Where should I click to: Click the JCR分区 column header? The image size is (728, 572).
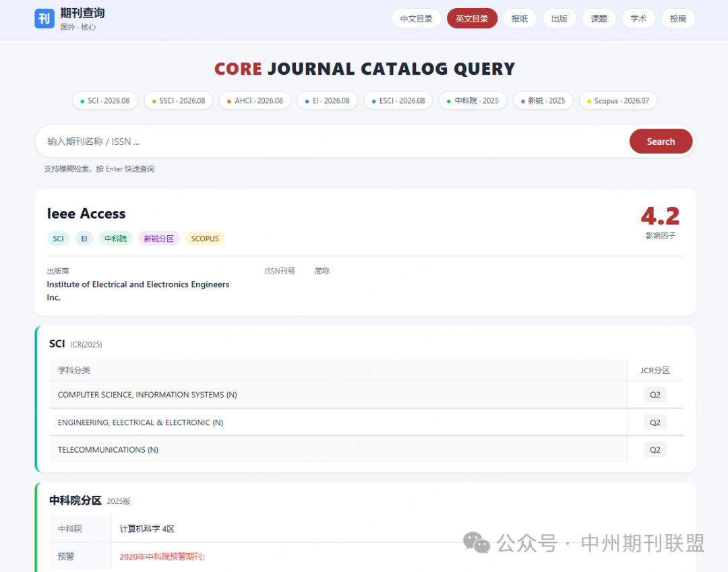[x=655, y=370]
